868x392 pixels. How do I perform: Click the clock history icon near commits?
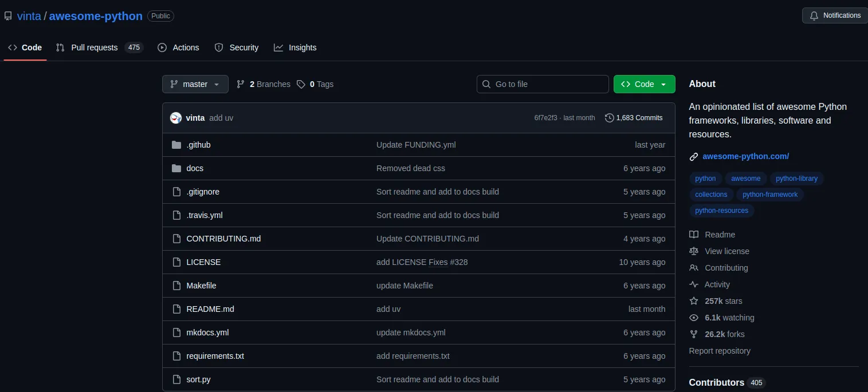[609, 118]
